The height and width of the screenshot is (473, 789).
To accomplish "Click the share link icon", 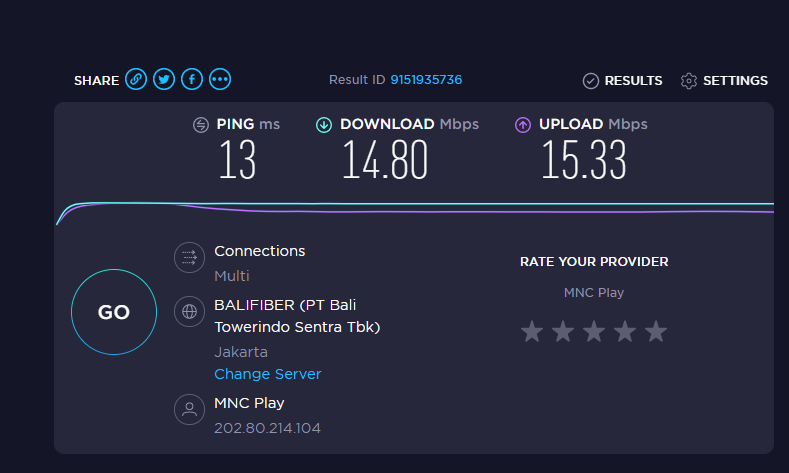I will click(x=136, y=80).
